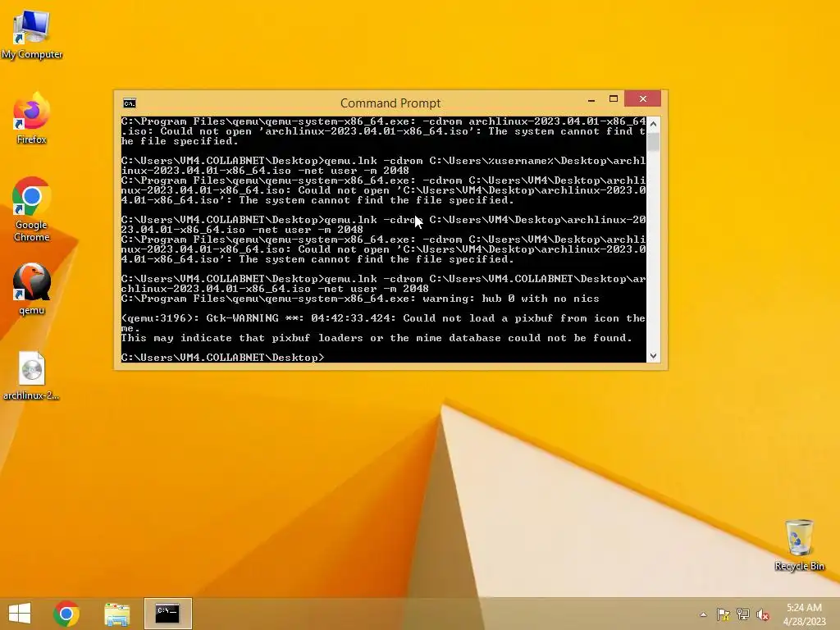Launch Chrome from the taskbar
840x630 pixels.
coord(66,614)
